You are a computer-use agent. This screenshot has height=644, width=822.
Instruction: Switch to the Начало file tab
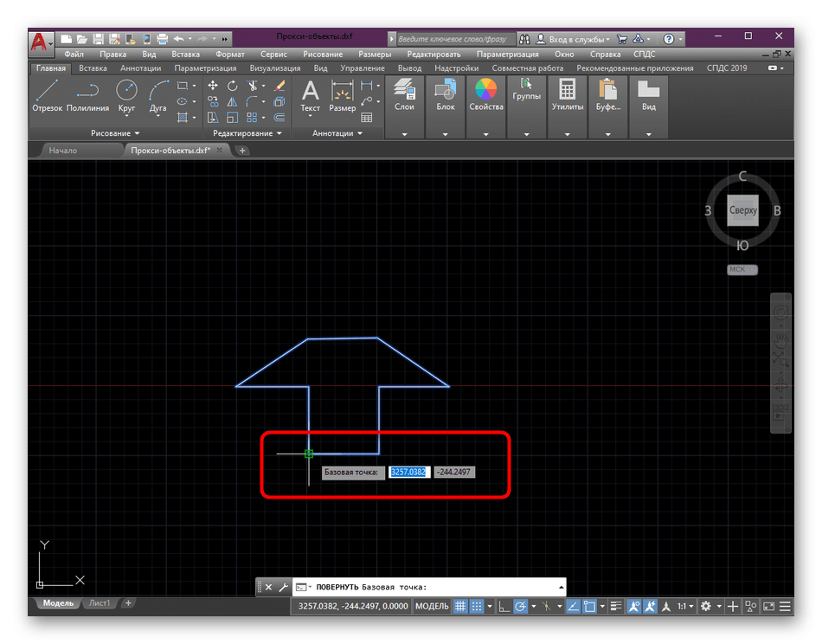[63, 151]
